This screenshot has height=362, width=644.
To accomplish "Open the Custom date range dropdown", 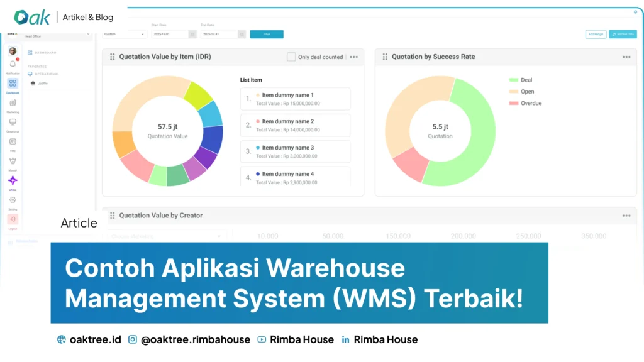I will point(124,34).
